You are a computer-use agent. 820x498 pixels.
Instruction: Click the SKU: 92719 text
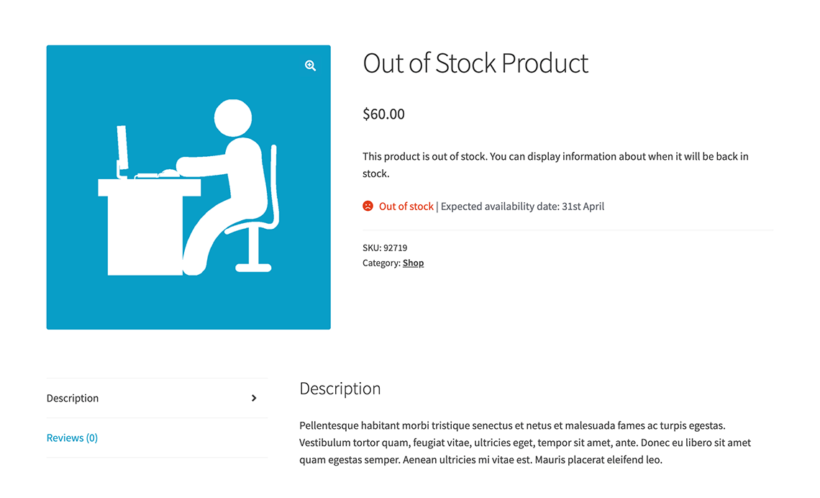[385, 247]
